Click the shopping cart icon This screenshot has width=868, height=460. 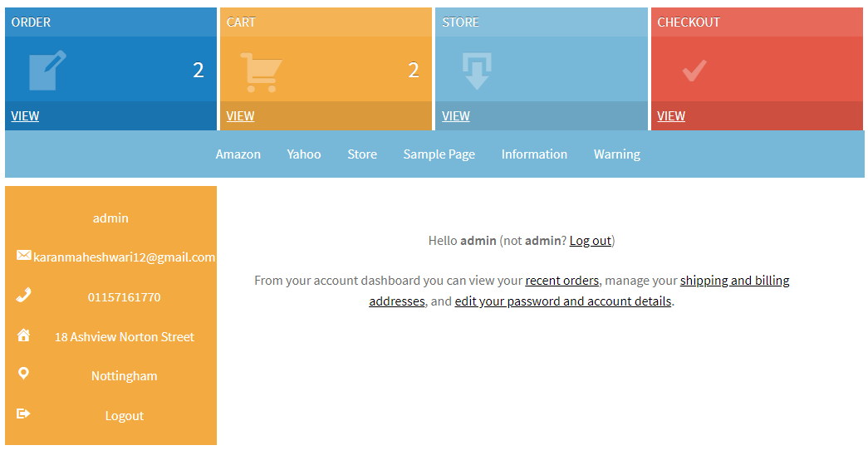coord(262,72)
